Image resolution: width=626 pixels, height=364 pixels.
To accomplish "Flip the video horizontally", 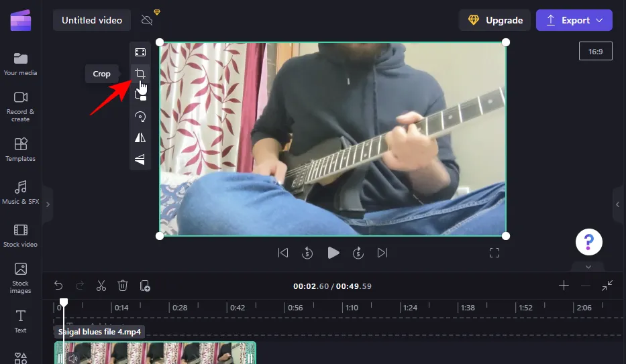I will click(x=140, y=137).
